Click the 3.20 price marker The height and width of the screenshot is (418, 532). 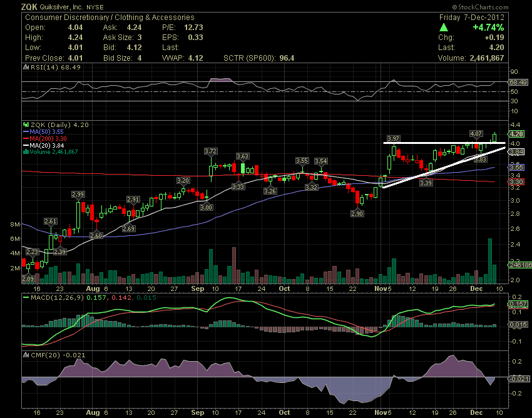point(183,180)
